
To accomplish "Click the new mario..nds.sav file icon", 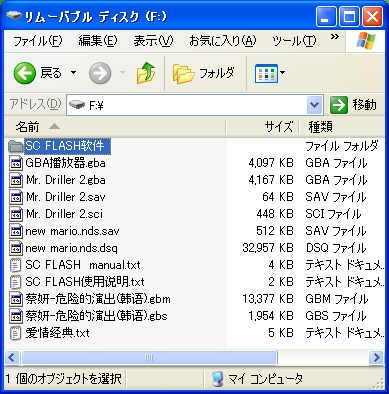I will 16,231.
